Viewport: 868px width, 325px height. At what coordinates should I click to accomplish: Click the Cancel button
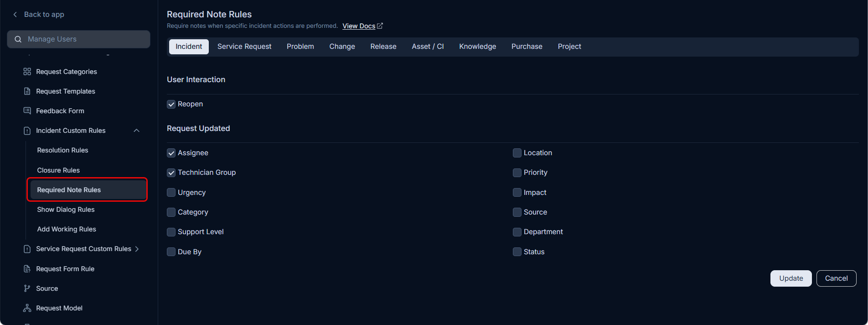tap(837, 278)
